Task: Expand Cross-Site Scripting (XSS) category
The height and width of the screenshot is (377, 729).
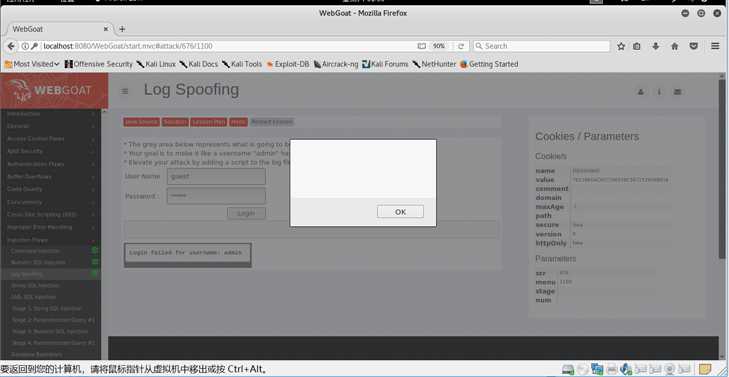Action: 50,215
